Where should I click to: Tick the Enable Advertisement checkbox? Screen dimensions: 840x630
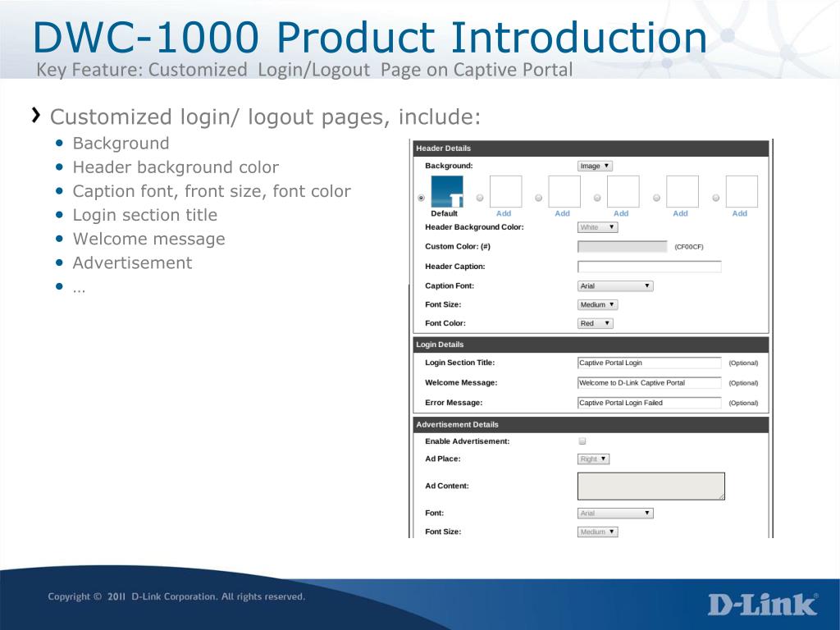click(582, 441)
